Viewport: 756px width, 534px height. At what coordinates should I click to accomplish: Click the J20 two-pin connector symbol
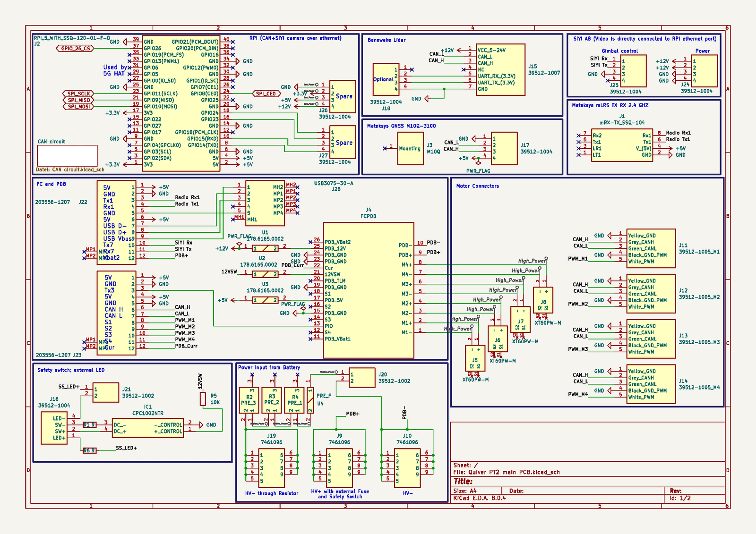(x=362, y=378)
